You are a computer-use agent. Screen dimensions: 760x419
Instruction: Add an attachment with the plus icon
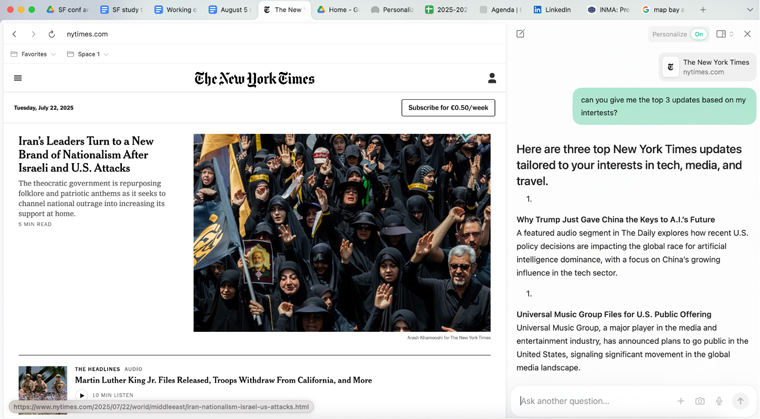pyautogui.click(x=681, y=401)
